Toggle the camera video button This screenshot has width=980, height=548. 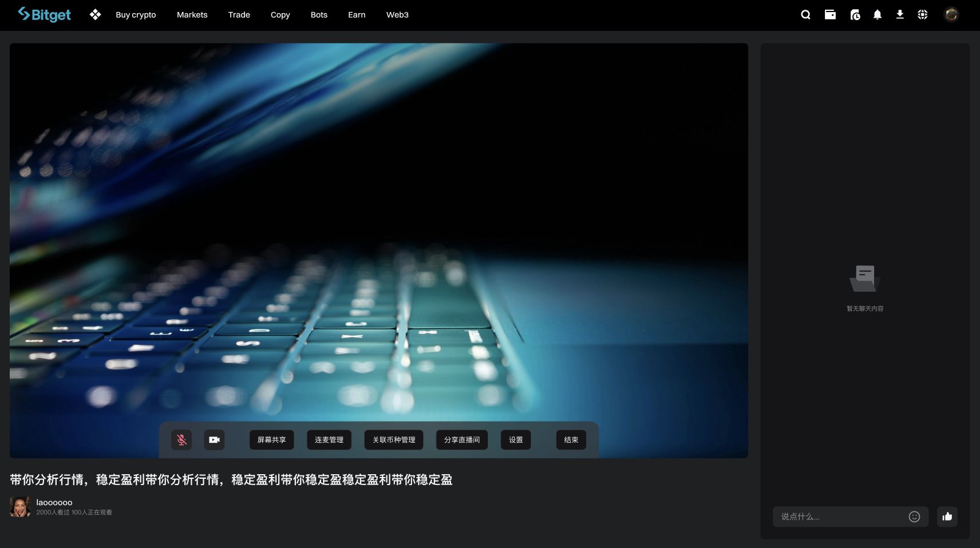point(214,440)
